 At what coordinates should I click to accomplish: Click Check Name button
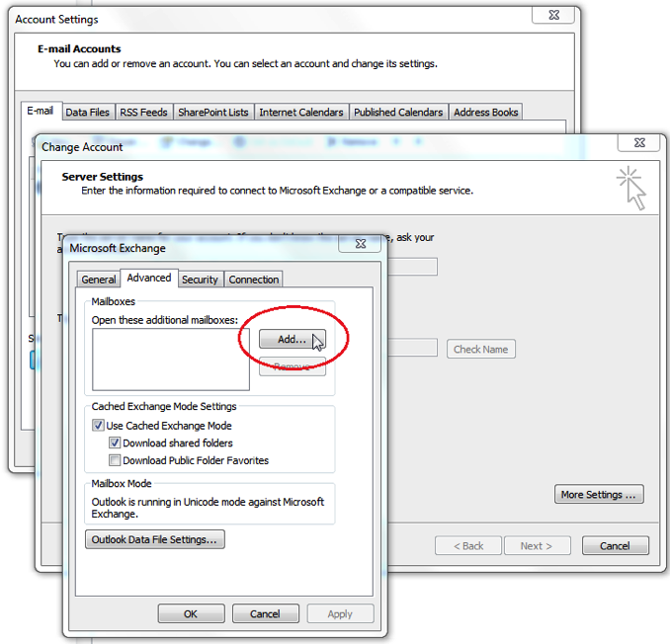[480, 349]
